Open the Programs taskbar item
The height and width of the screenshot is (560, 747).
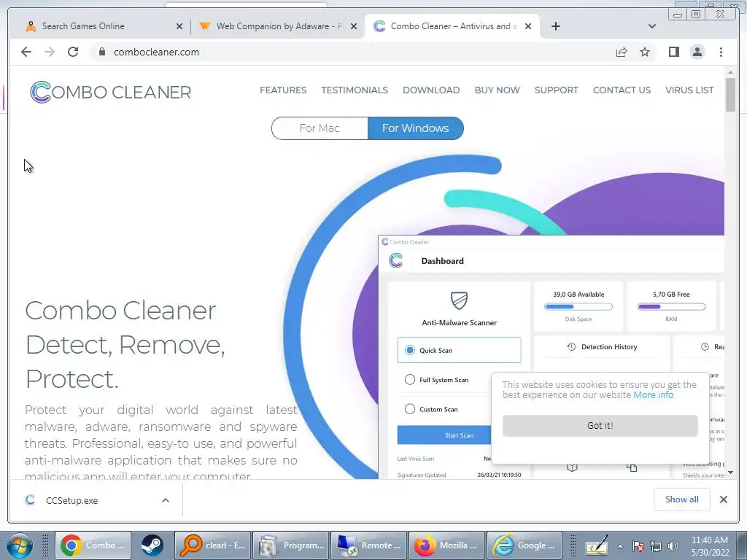290,545
